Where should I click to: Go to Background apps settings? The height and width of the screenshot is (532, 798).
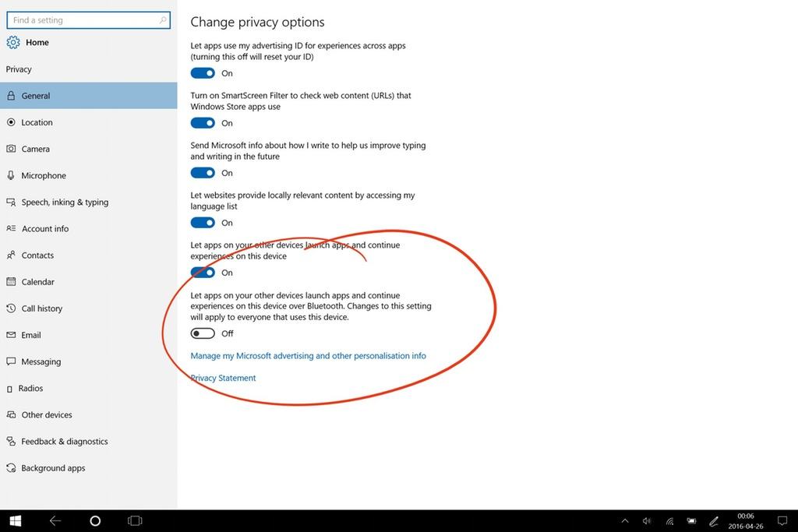(x=53, y=468)
